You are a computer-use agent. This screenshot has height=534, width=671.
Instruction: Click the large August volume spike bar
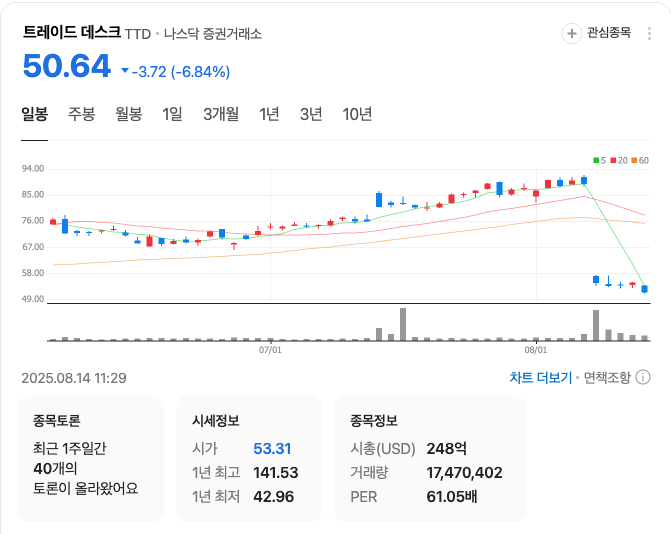click(596, 325)
